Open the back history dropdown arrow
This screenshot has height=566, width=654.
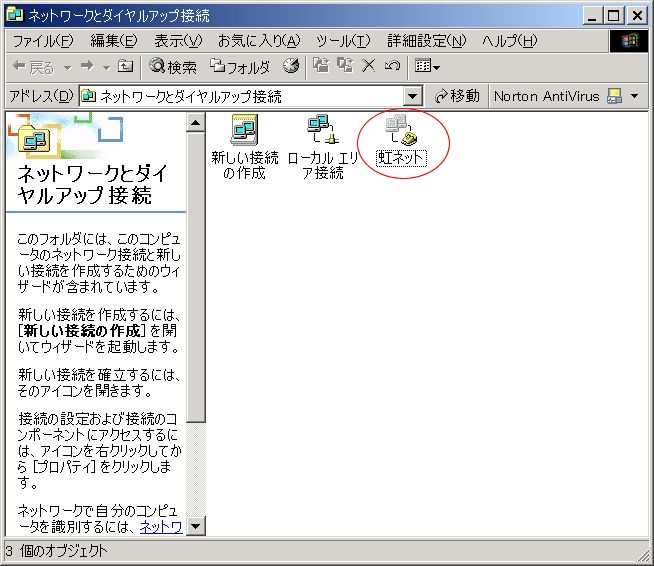coord(68,67)
